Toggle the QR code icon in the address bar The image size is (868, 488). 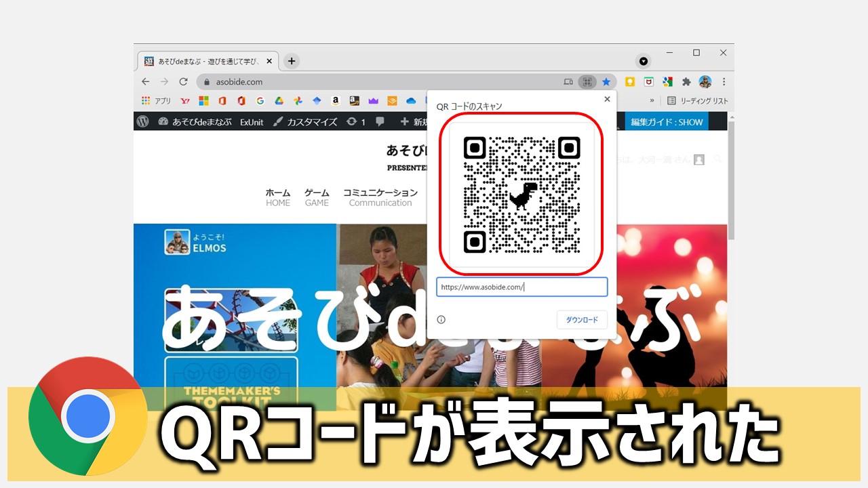(587, 81)
